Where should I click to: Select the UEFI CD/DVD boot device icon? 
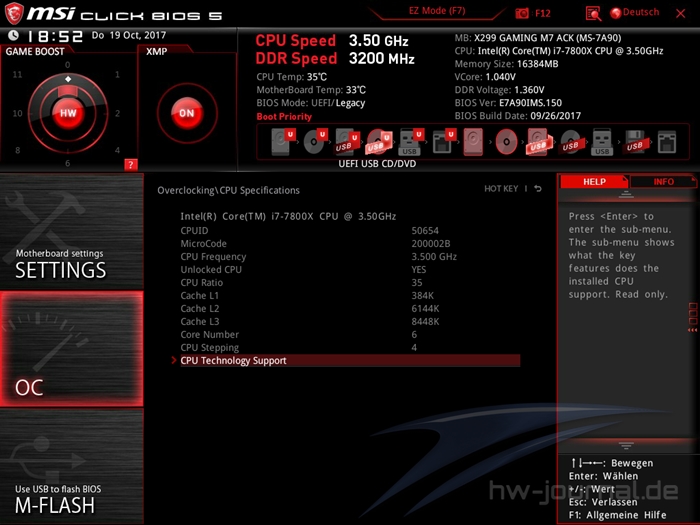[x=315, y=142]
